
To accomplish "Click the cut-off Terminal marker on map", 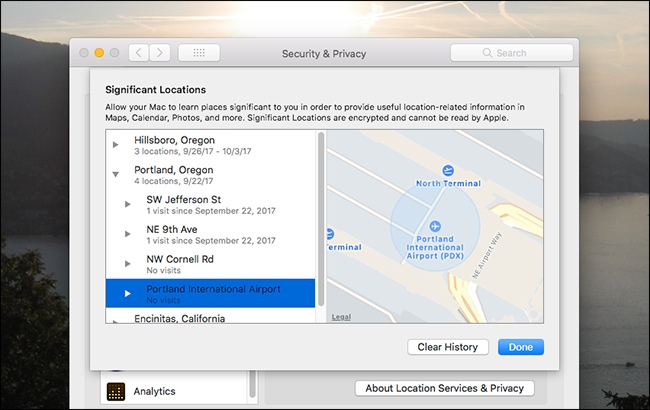I will pyautogui.click(x=330, y=234).
